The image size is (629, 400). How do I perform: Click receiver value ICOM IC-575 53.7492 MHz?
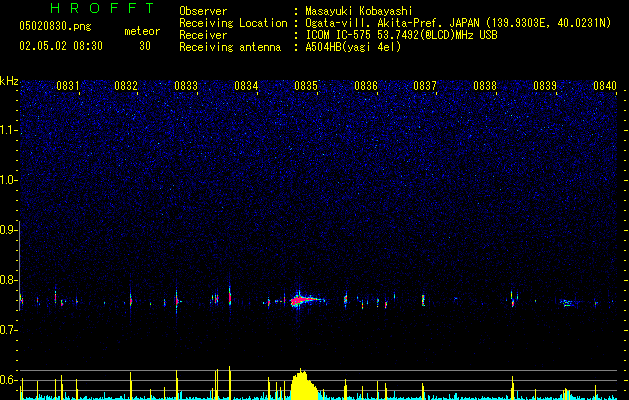(x=401, y=35)
